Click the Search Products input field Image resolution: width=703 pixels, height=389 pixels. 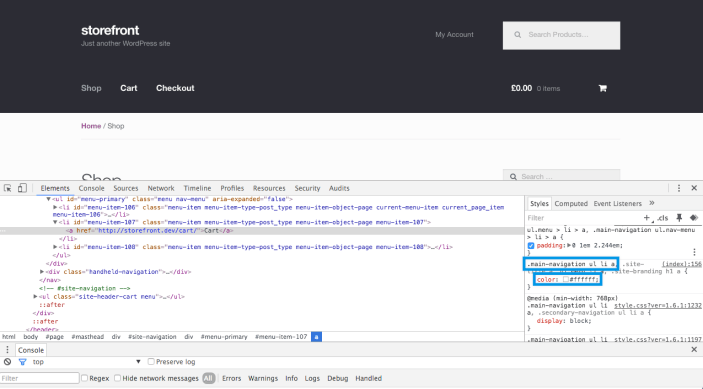(561, 35)
